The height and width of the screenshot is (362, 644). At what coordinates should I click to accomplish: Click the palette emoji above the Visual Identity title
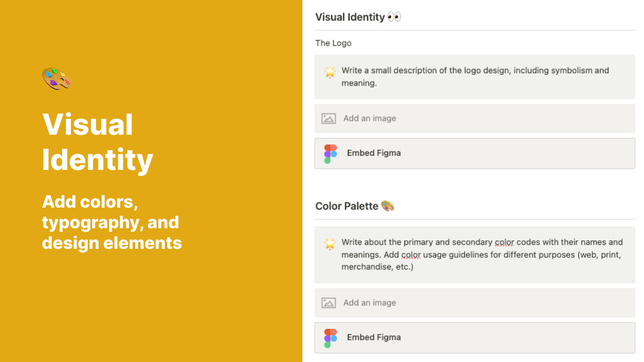(x=56, y=79)
